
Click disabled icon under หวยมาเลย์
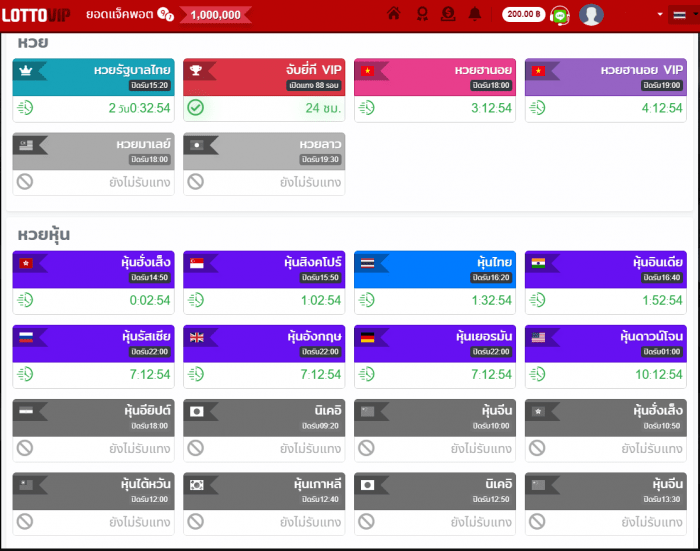[25, 182]
